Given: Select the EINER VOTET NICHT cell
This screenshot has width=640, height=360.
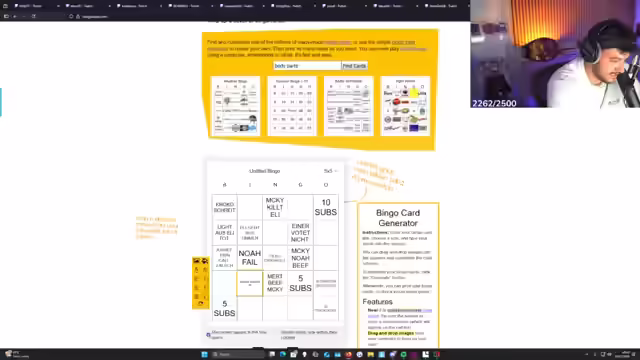Looking at the screenshot, I should click(300, 233).
